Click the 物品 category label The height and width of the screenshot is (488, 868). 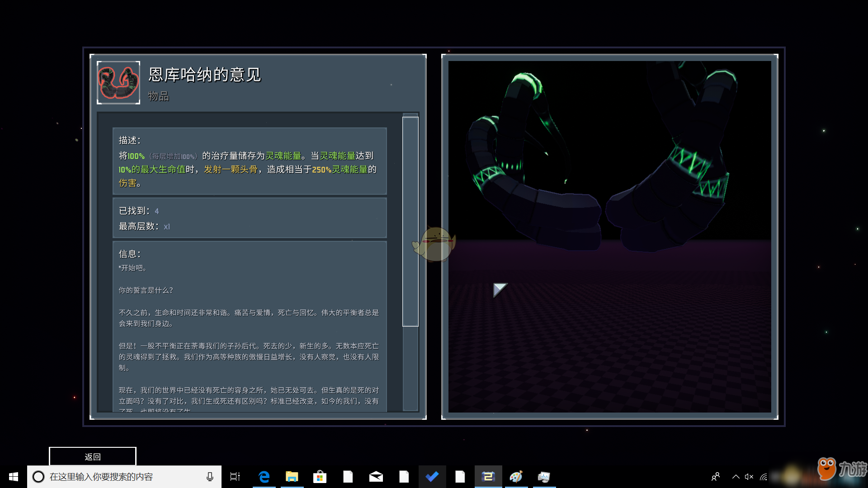[x=158, y=96]
